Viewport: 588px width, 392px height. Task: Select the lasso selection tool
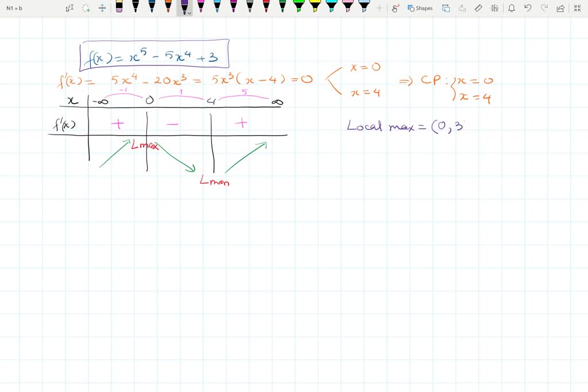pyautogui.click(x=84, y=8)
